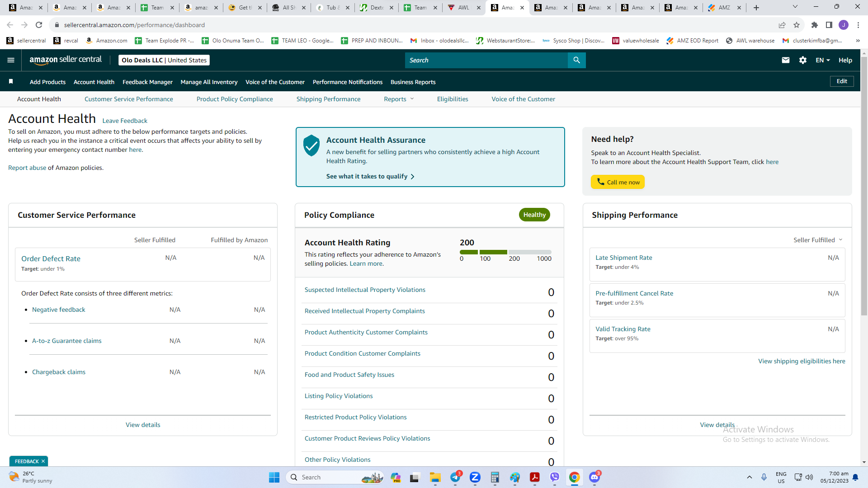Open the Windows Start menu
Viewport: 868px width, 488px height.
[x=274, y=477]
